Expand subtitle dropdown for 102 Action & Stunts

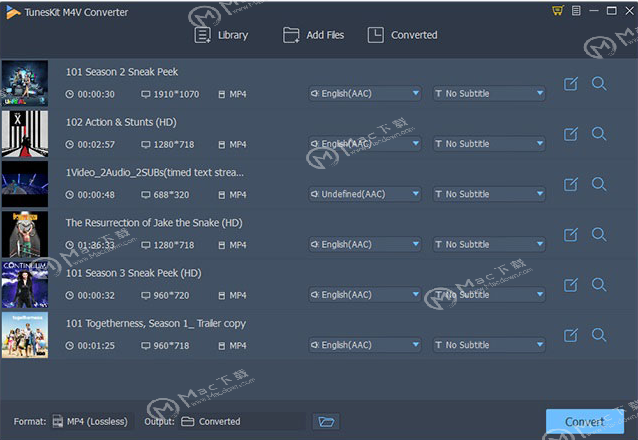[x=489, y=144]
